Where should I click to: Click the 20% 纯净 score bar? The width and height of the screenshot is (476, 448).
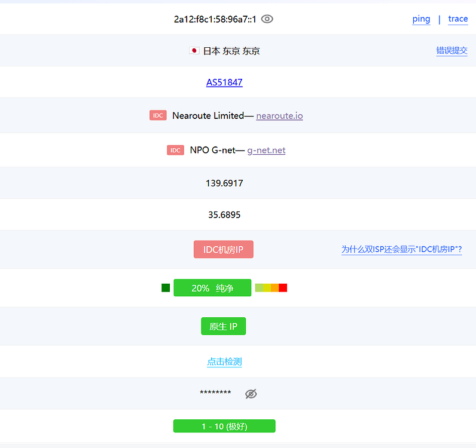(212, 287)
